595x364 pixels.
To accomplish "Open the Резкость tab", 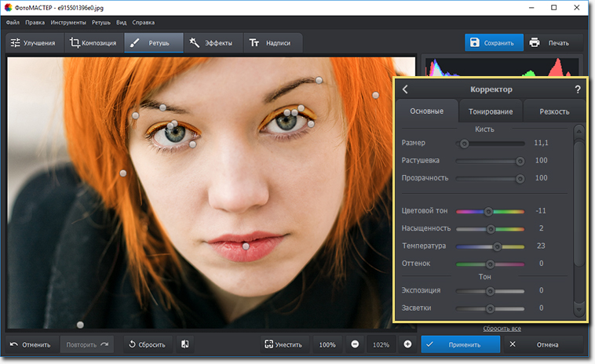I will click(x=553, y=111).
